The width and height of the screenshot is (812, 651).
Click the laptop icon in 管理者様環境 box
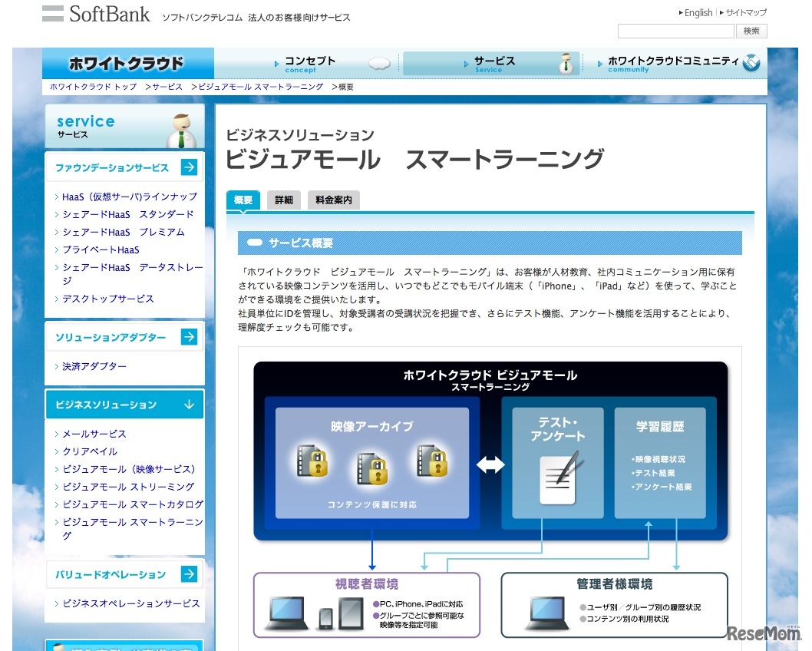coord(549,612)
